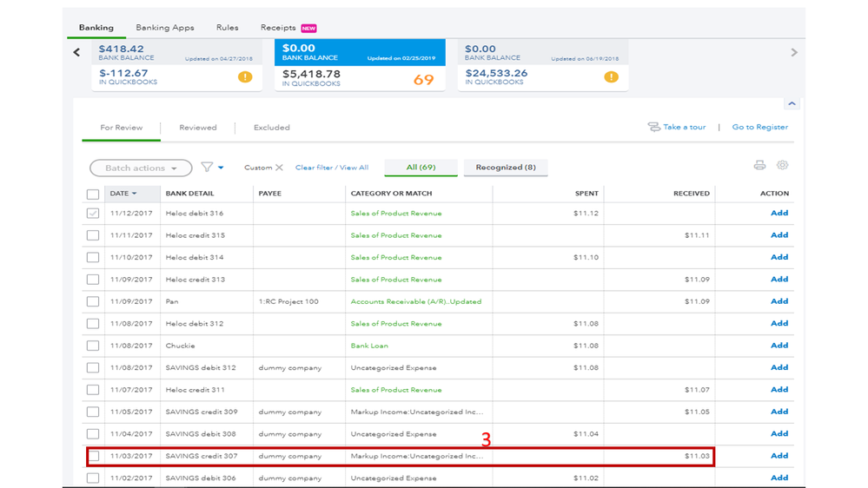Check the Heloc debit 314 row checkbox
The height and width of the screenshot is (488, 868).
coord(93,257)
